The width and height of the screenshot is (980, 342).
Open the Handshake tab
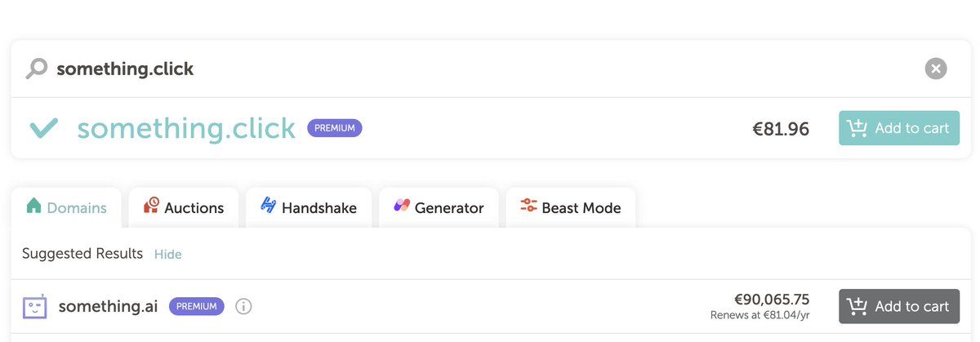tap(309, 208)
